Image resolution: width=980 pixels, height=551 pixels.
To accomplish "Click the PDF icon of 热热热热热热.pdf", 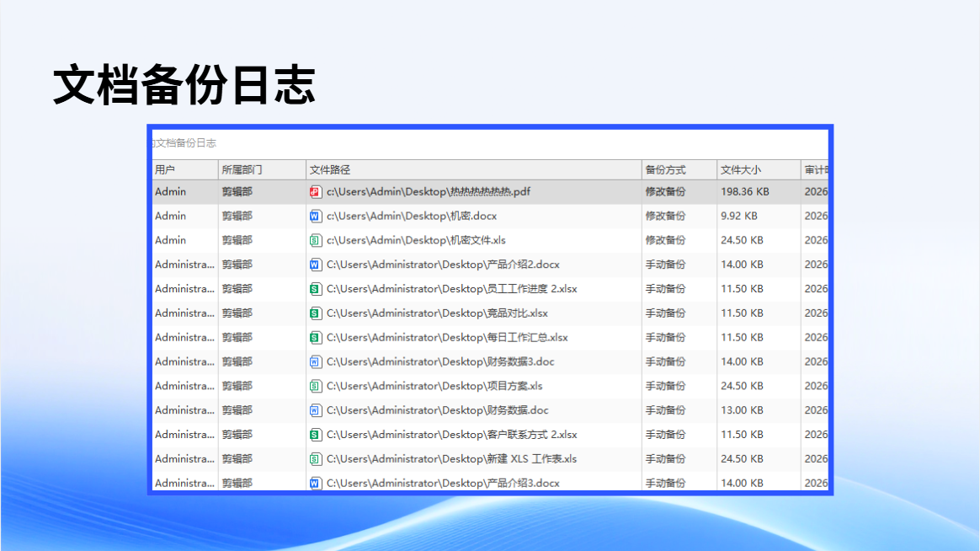I will [316, 192].
